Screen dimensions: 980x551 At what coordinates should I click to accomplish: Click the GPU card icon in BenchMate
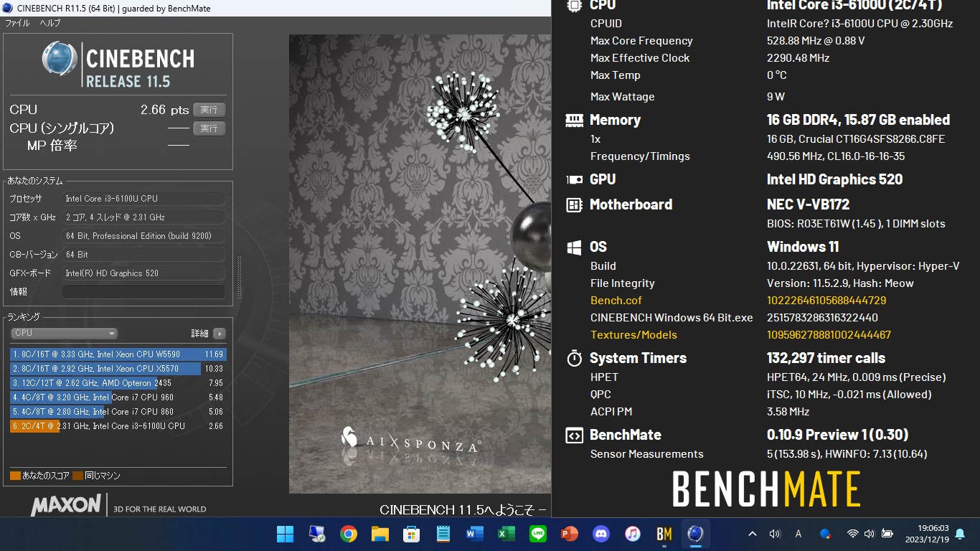(574, 180)
